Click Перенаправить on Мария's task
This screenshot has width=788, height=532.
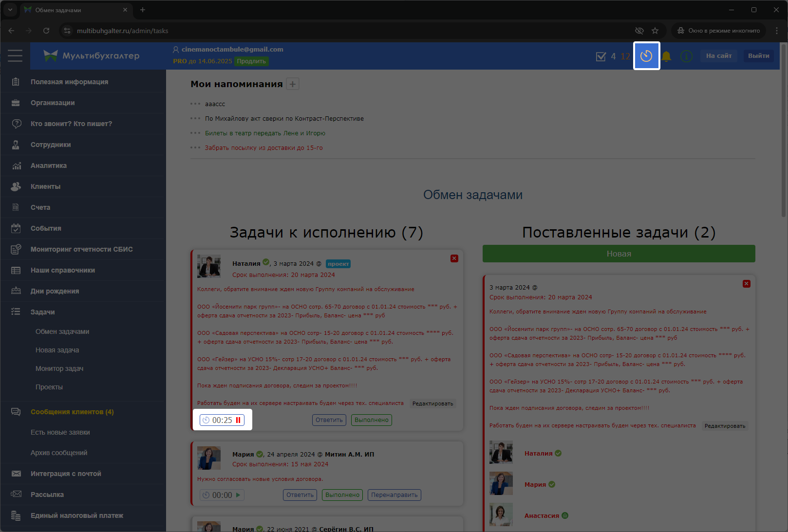394,495
